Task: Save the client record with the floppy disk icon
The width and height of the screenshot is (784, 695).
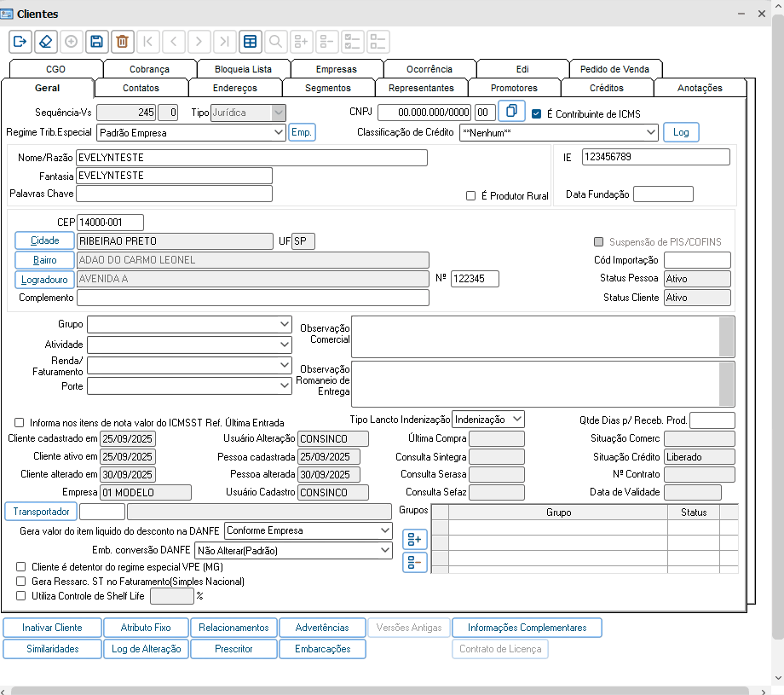Action: pos(96,41)
